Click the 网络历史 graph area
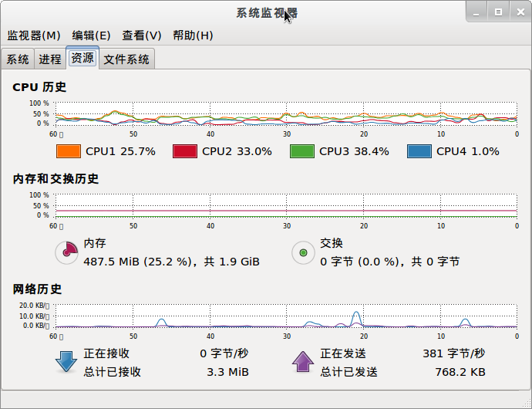 pos(286,316)
